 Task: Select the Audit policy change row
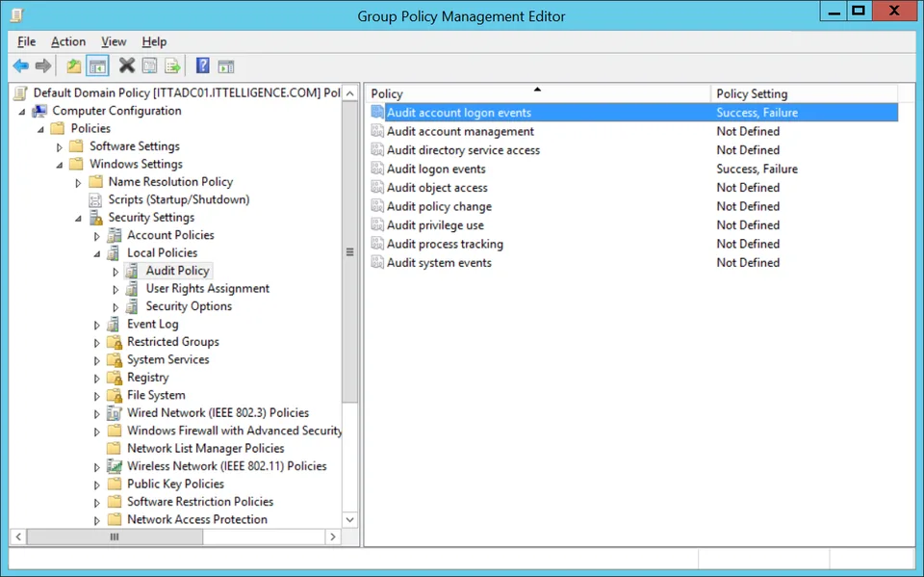click(633, 206)
